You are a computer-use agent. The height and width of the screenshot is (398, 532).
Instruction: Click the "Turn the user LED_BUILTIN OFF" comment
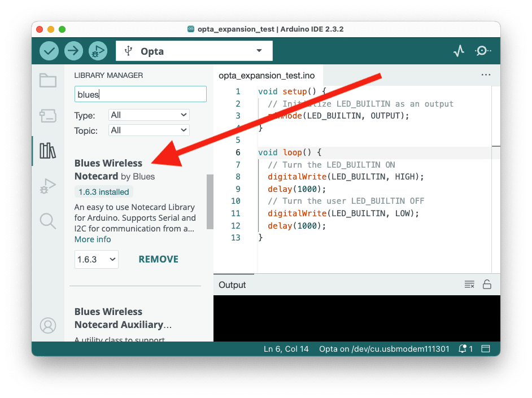[346, 201]
